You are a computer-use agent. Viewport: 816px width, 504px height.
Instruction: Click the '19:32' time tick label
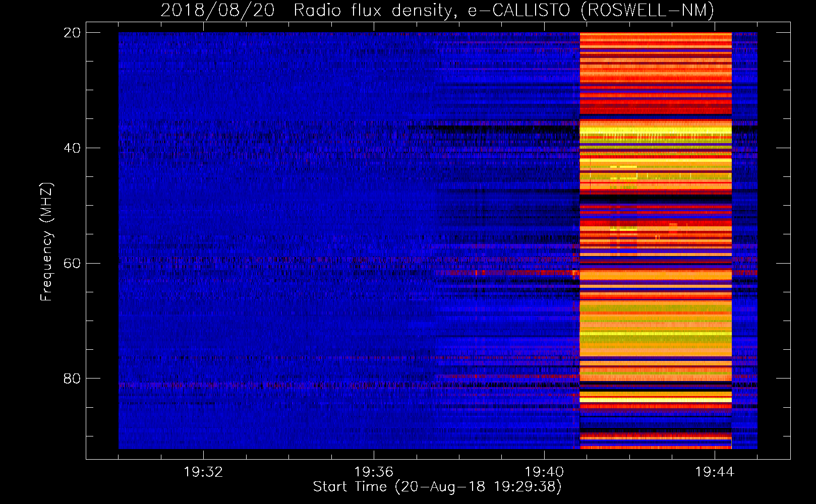(203, 472)
